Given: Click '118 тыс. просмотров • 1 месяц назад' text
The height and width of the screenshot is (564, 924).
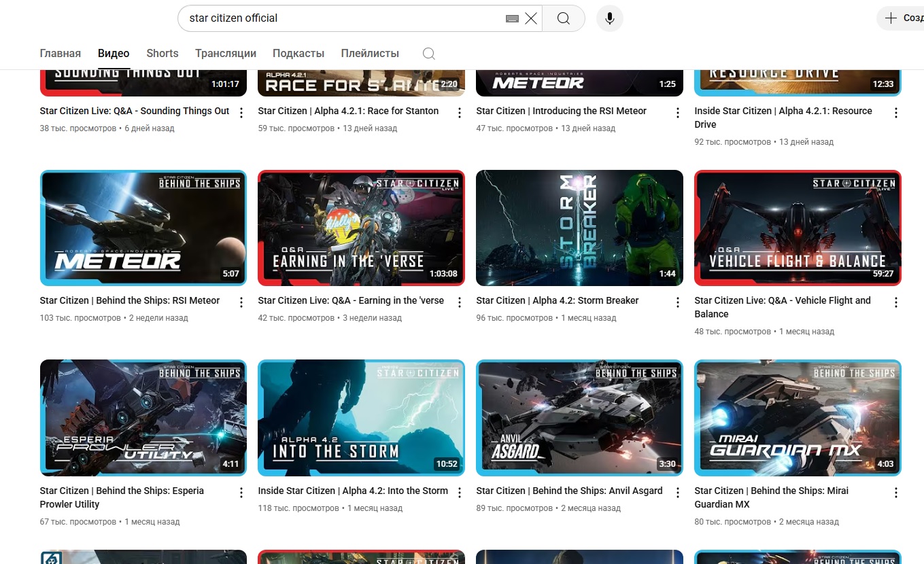Looking at the screenshot, I should click(330, 508).
